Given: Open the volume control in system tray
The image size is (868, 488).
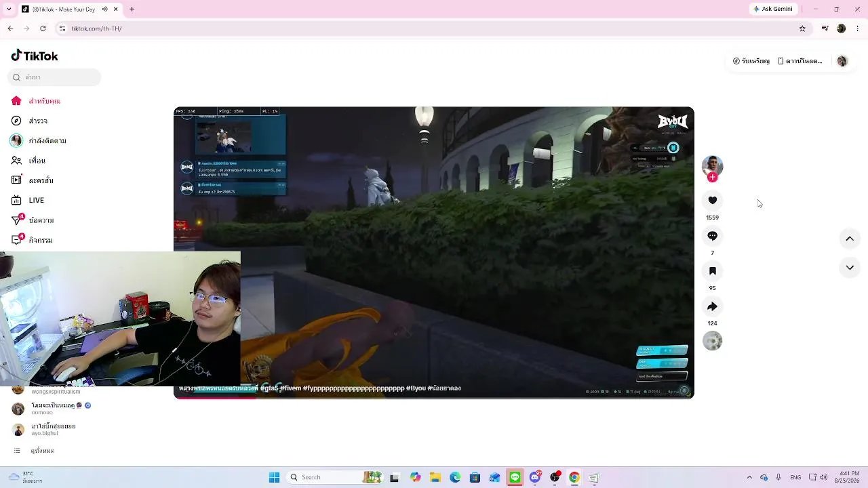Looking at the screenshot, I should pos(823,477).
